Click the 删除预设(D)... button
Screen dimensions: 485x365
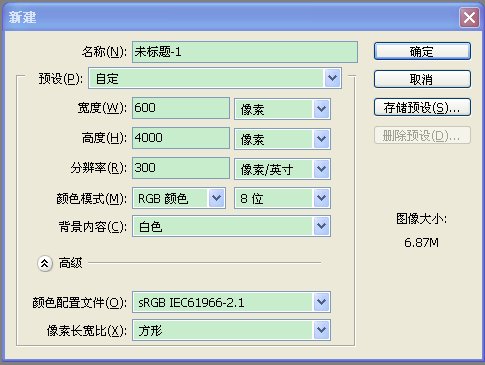pos(422,135)
